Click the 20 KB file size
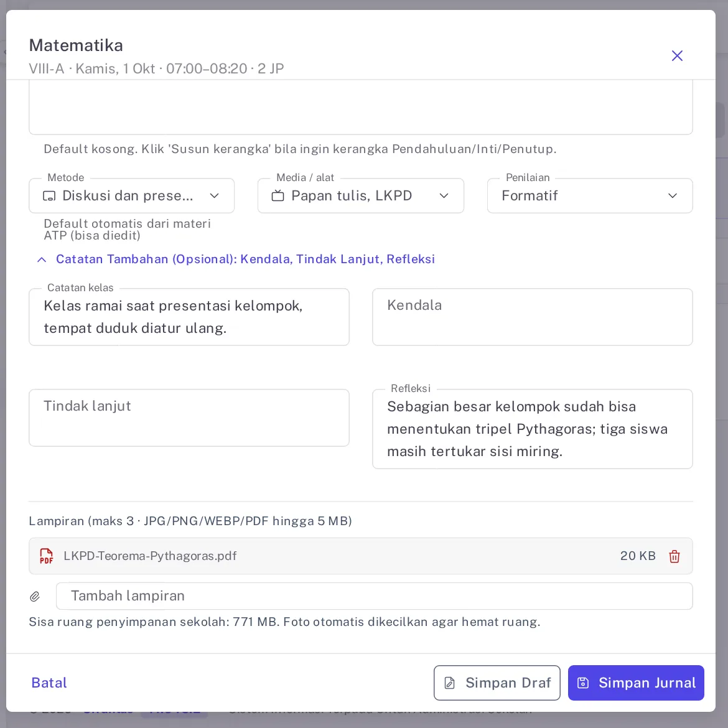This screenshot has width=728, height=728. [638, 556]
